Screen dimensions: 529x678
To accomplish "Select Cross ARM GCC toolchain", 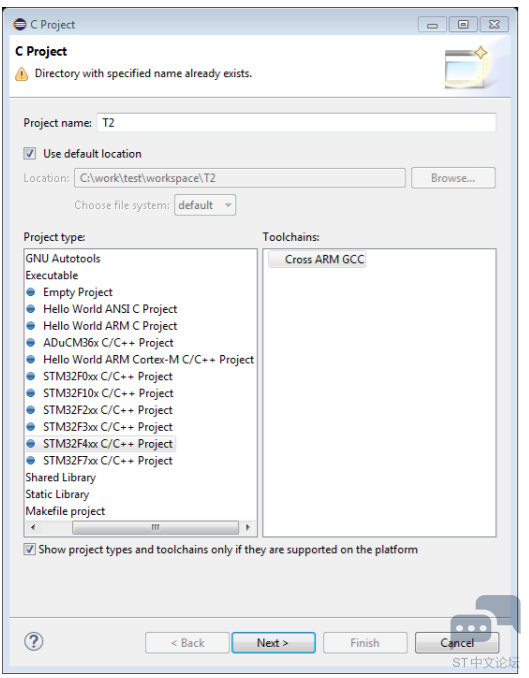I will 317,259.
